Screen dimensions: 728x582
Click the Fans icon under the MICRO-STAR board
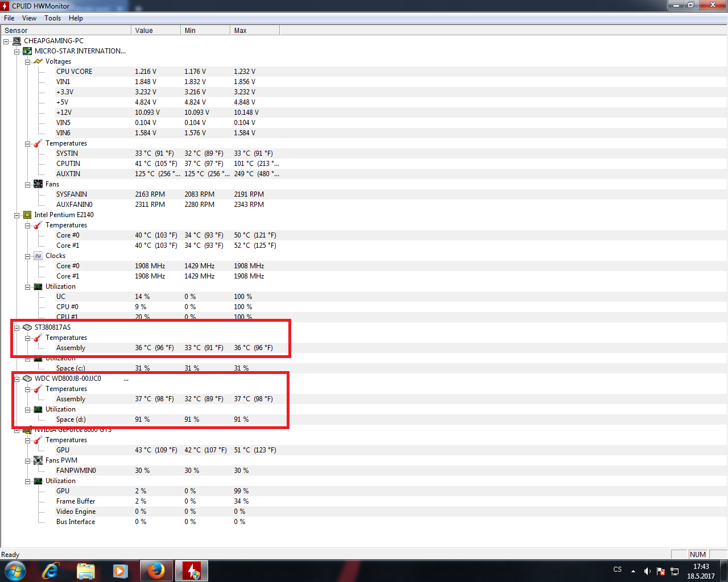coord(38,184)
